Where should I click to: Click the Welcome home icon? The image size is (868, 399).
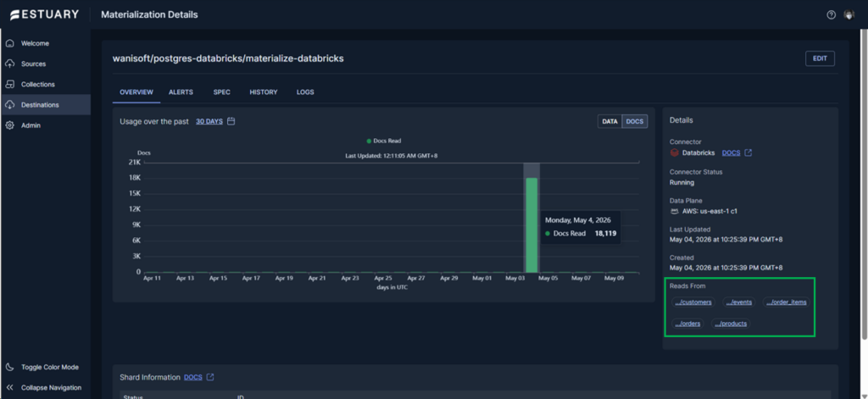[9, 43]
